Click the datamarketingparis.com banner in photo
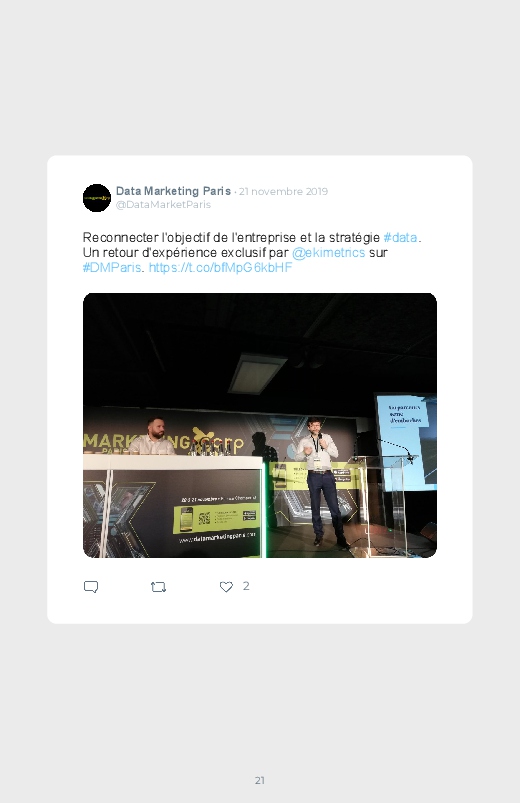520x803 pixels. point(217,538)
